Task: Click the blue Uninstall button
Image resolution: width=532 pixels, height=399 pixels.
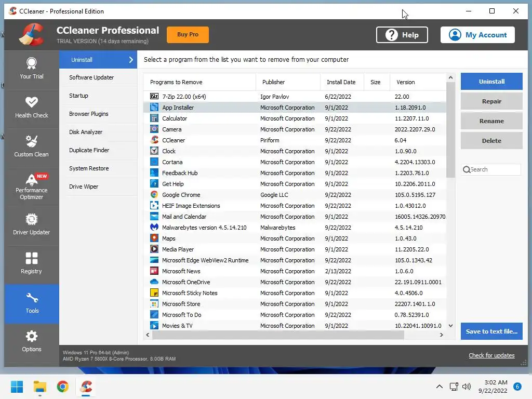Action: 491,82
